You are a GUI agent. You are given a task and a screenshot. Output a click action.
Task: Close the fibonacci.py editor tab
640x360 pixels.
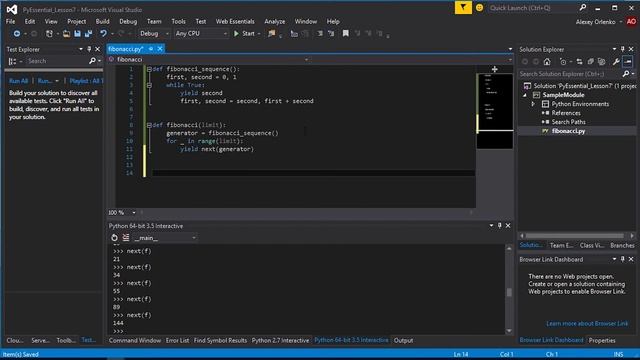tap(160, 49)
